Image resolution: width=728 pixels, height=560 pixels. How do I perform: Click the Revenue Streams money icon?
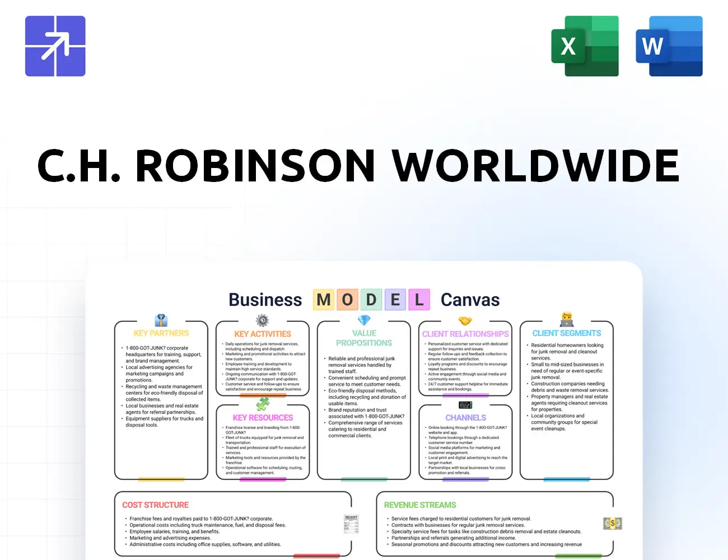pyautogui.click(x=613, y=524)
